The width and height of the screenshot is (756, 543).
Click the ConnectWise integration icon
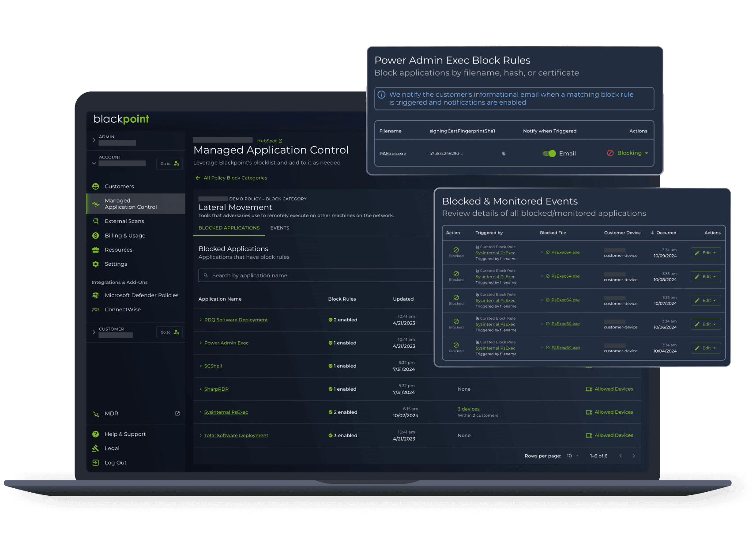96,309
